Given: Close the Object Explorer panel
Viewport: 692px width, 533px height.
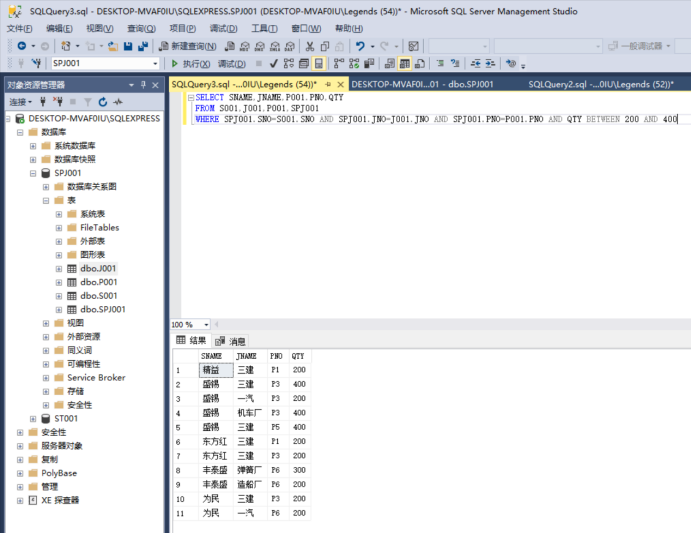Looking at the screenshot, I should pyautogui.click(x=155, y=85).
